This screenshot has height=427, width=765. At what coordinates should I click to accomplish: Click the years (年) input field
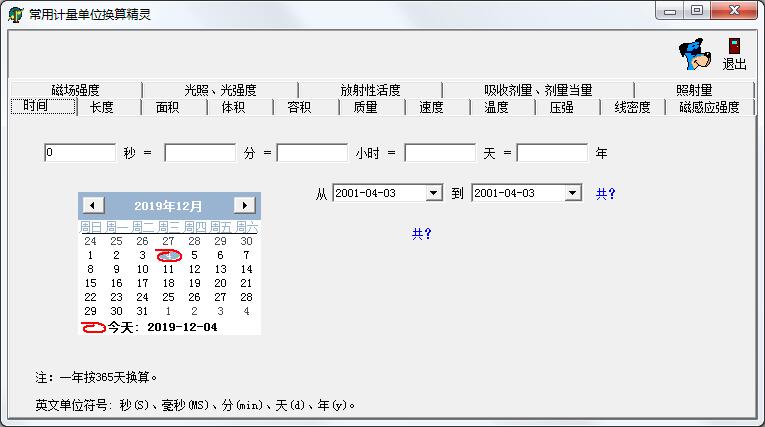[x=552, y=153]
